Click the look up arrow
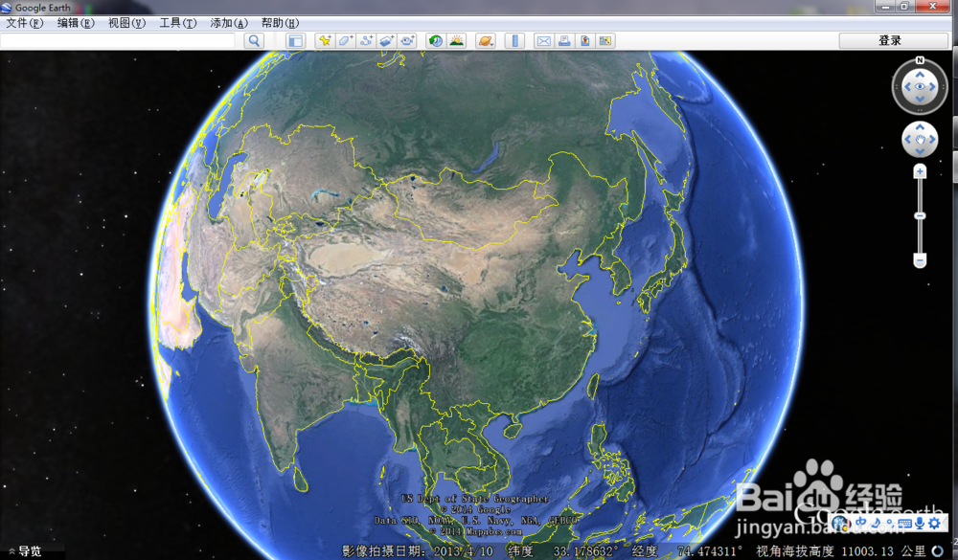Image resolution: width=958 pixels, height=560 pixels. [920, 75]
